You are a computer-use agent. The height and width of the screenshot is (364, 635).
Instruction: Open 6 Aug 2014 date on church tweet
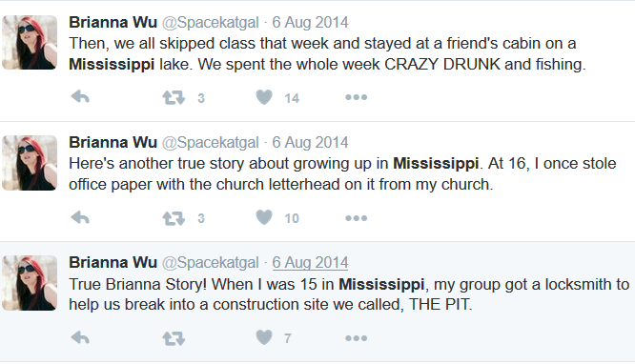(x=310, y=143)
